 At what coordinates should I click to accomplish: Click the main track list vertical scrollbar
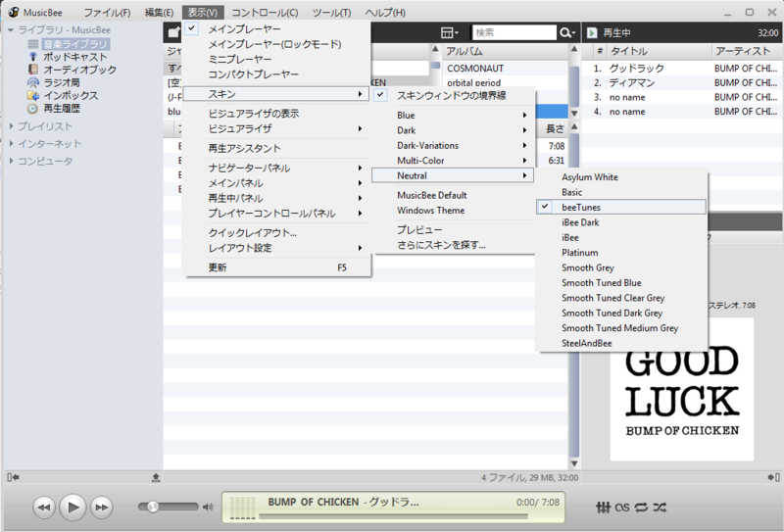[x=574, y=295]
